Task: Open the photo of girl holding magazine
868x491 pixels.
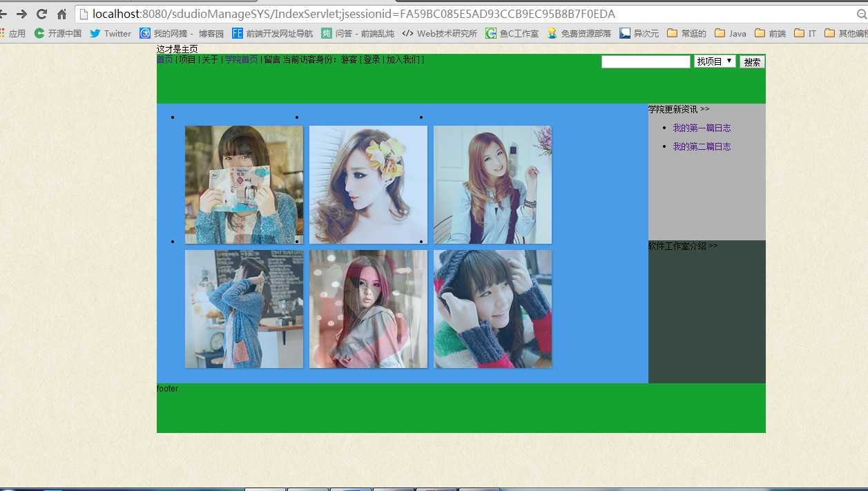Action: coord(244,184)
